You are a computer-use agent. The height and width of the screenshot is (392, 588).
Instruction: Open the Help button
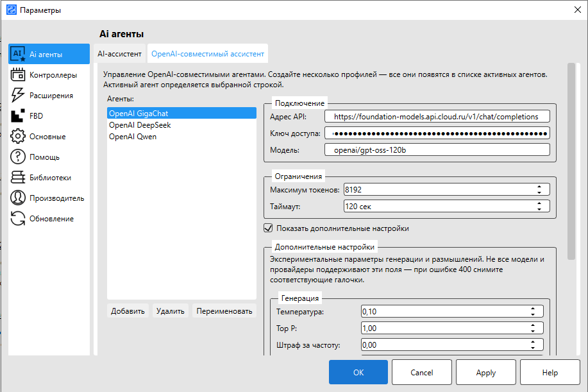550,372
